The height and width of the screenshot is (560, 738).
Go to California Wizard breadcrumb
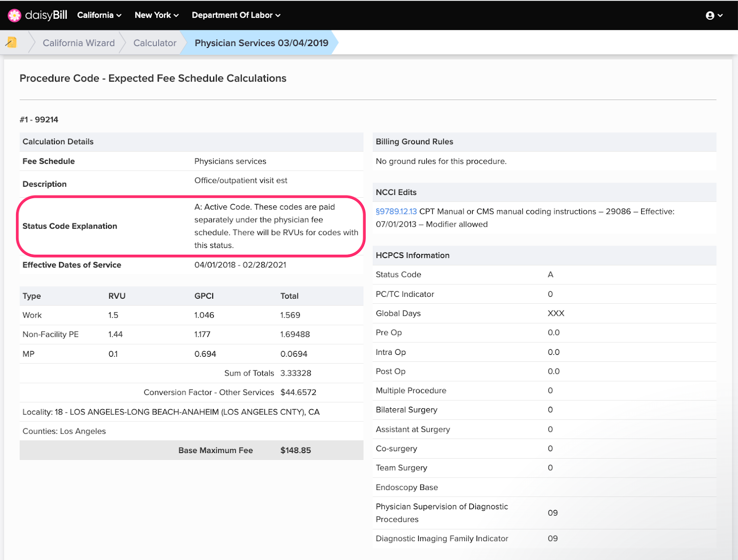click(78, 43)
